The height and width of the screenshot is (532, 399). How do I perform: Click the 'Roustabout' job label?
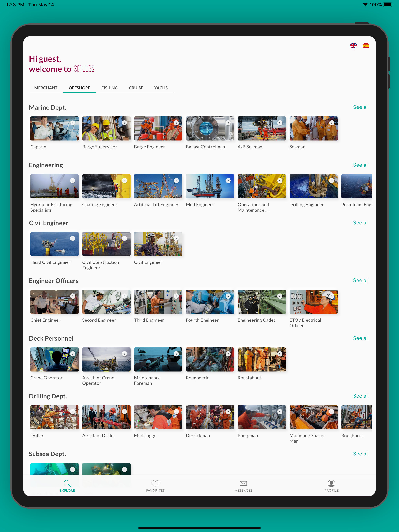[249, 378]
